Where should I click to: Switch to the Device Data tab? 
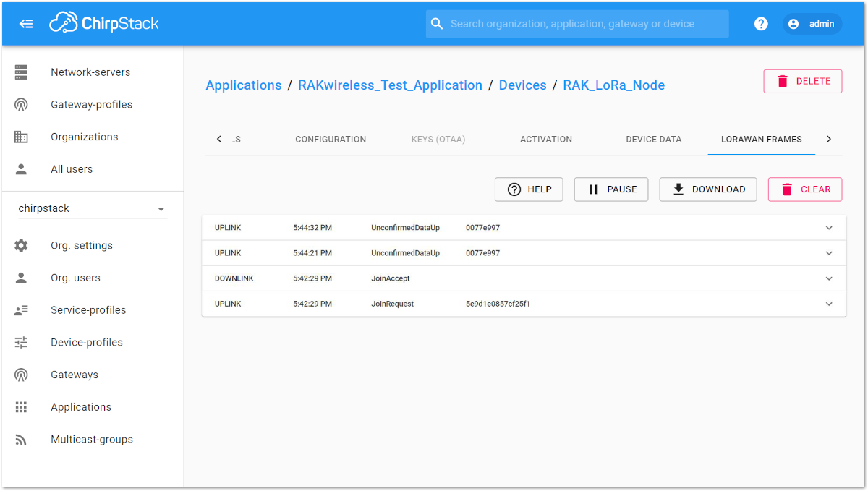pyautogui.click(x=654, y=140)
